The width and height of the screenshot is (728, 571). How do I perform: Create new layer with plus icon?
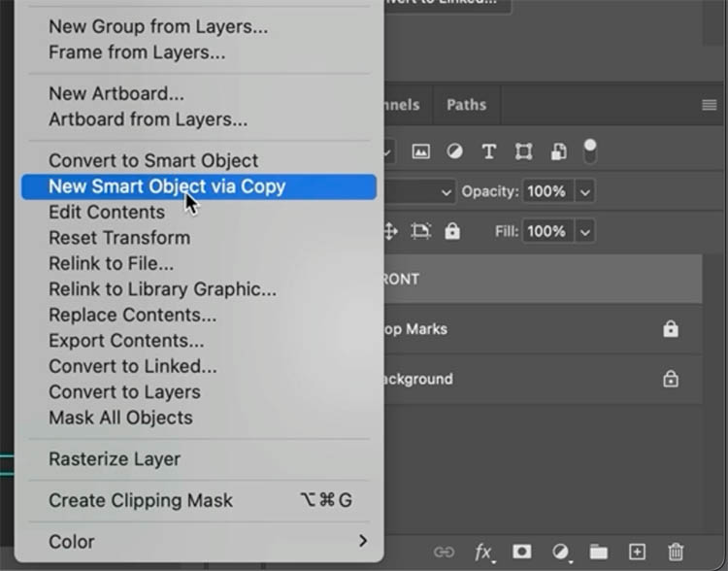[637, 552]
